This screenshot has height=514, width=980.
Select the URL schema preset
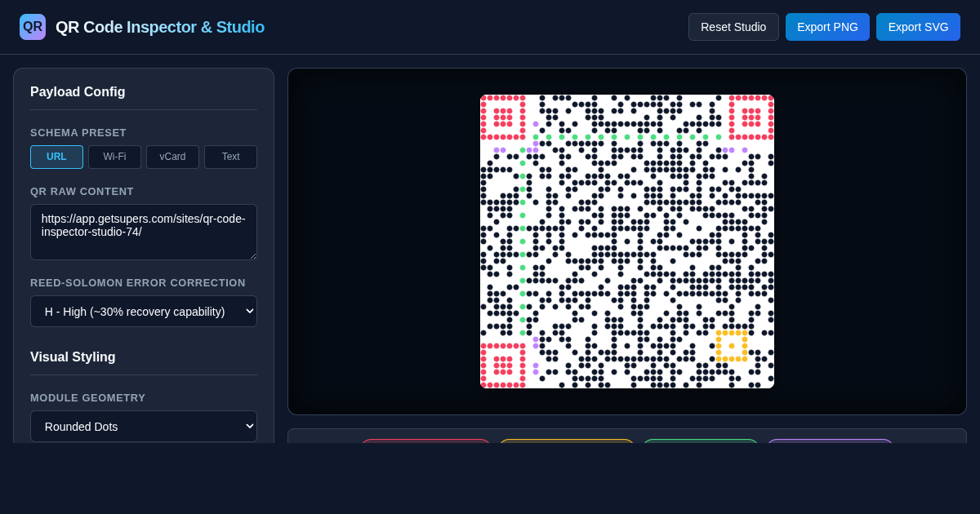[x=56, y=157]
